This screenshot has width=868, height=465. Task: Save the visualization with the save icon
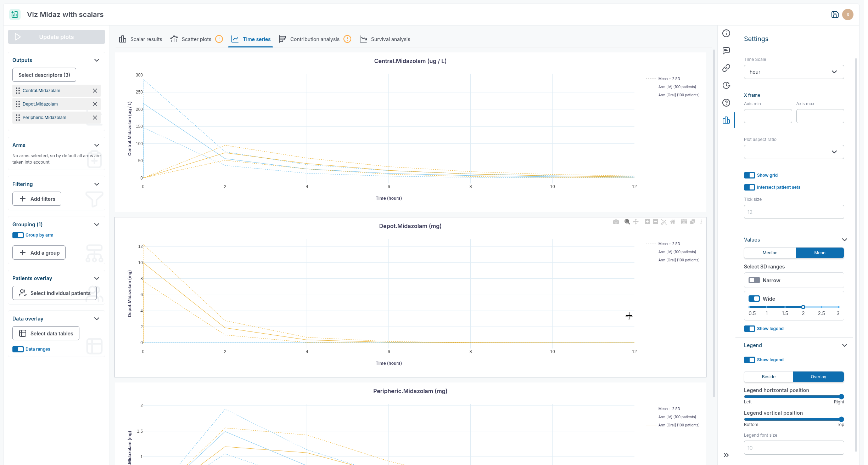click(834, 14)
